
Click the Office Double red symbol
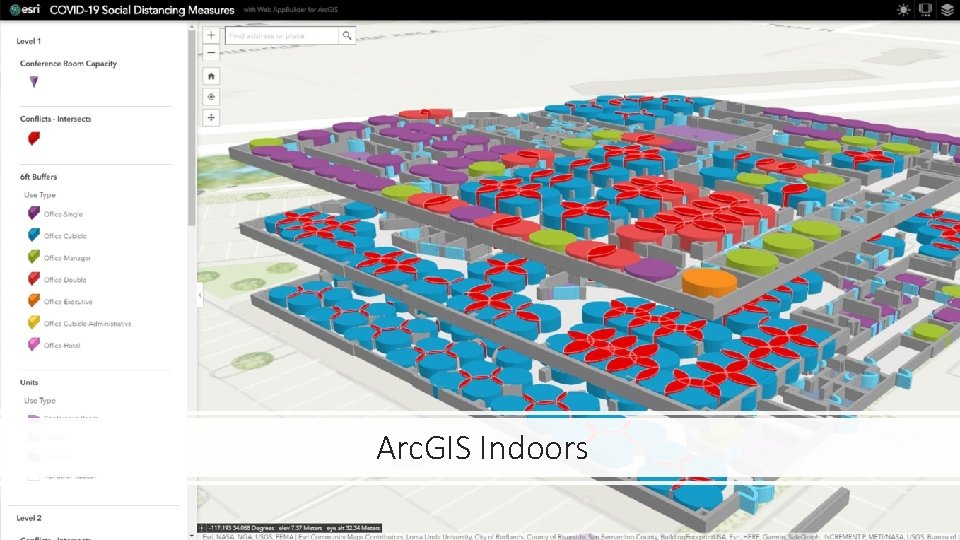34,279
